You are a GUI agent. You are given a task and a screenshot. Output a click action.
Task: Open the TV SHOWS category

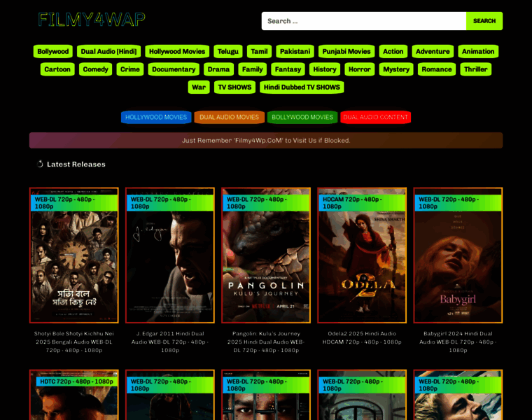pos(234,87)
